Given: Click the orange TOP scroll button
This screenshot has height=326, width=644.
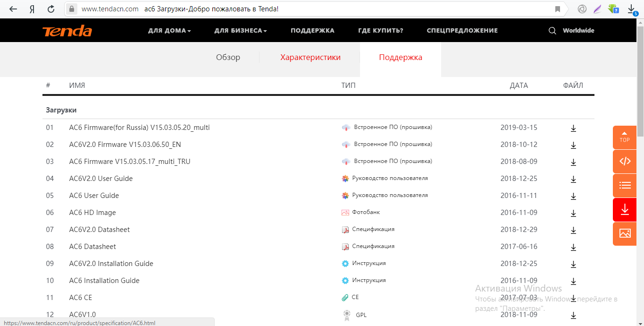Looking at the screenshot, I should point(625,137).
